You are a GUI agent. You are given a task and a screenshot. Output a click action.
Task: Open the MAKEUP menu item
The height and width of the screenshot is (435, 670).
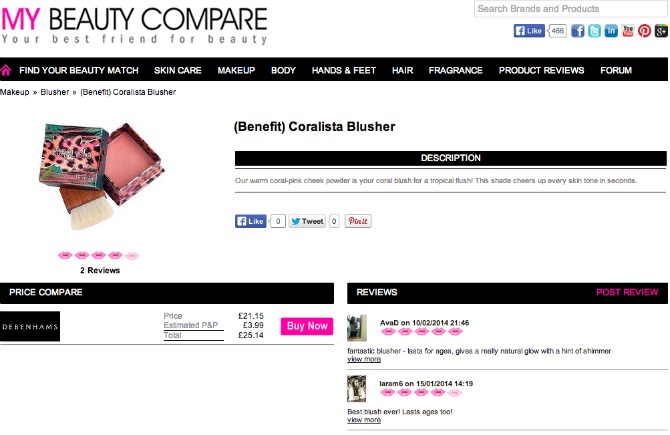[x=236, y=71]
